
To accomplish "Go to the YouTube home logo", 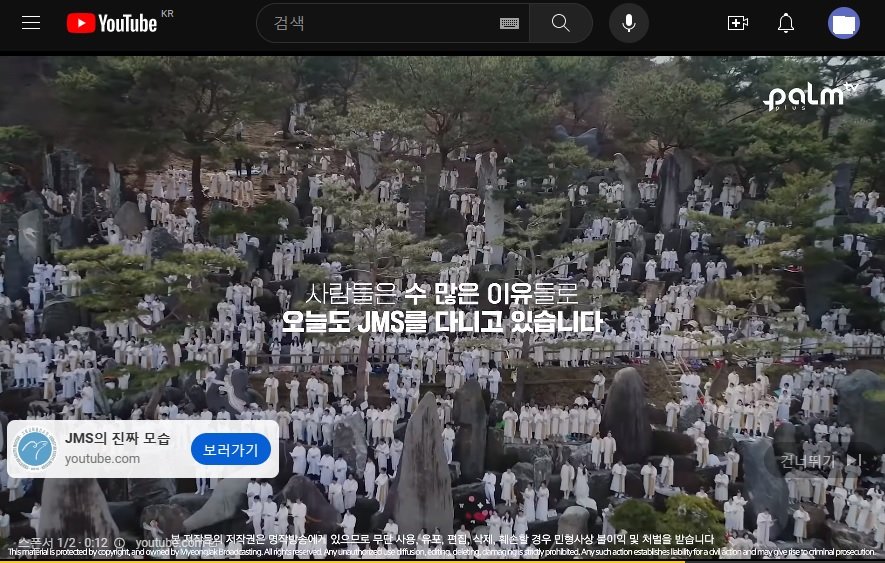I will pos(112,23).
